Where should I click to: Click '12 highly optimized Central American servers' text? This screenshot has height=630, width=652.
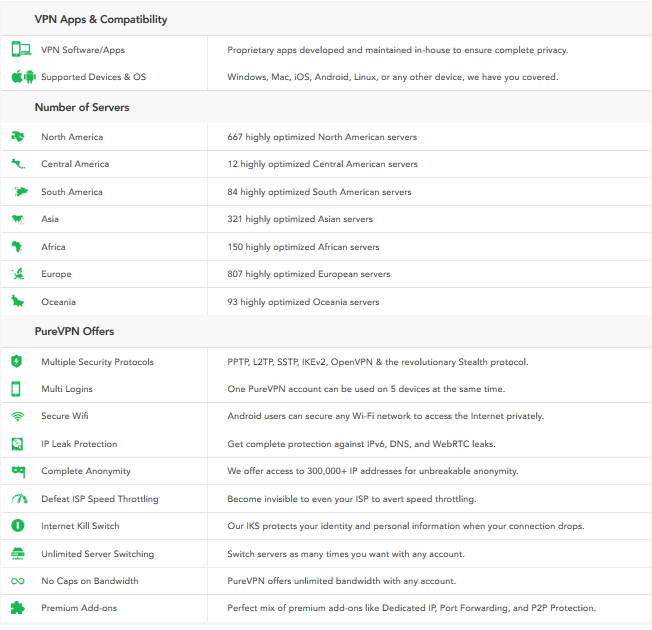322,164
